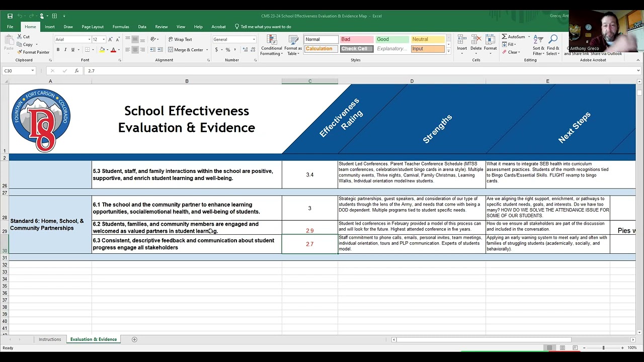Apply the Neutral cell style
Viewport: 644px width, 362px height.
pos(428,39)
